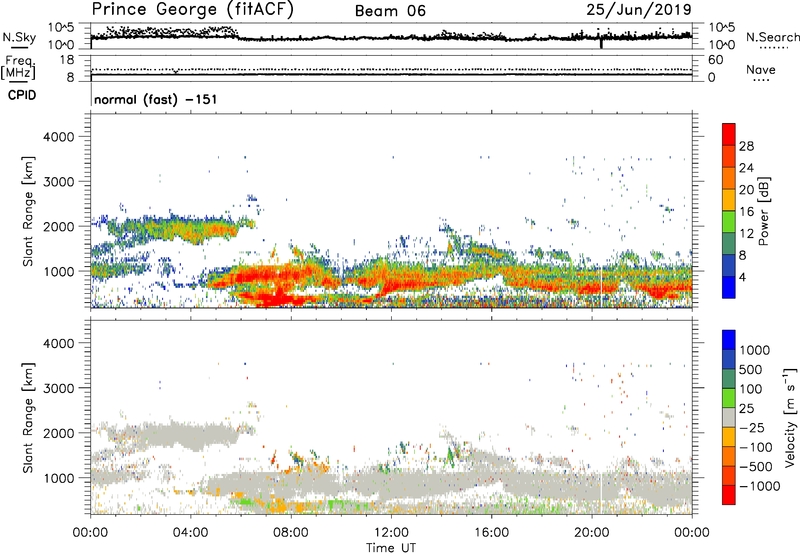Click the '500' Velocity colorbar tick value
Screen dimensions: 800x554
pyautogui.click(x=751, y=370)
